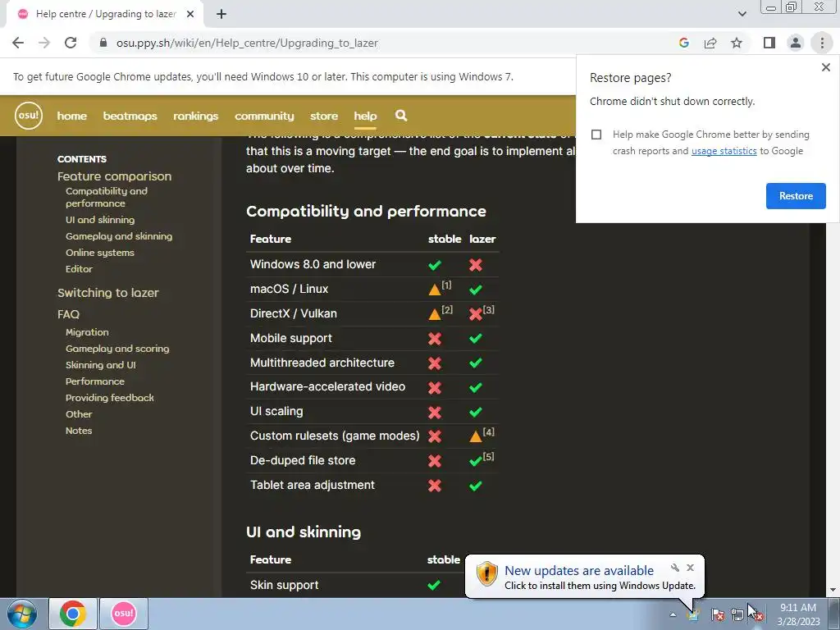
Task: Close the Help centre tab
Action: click(x=190, y=14)
